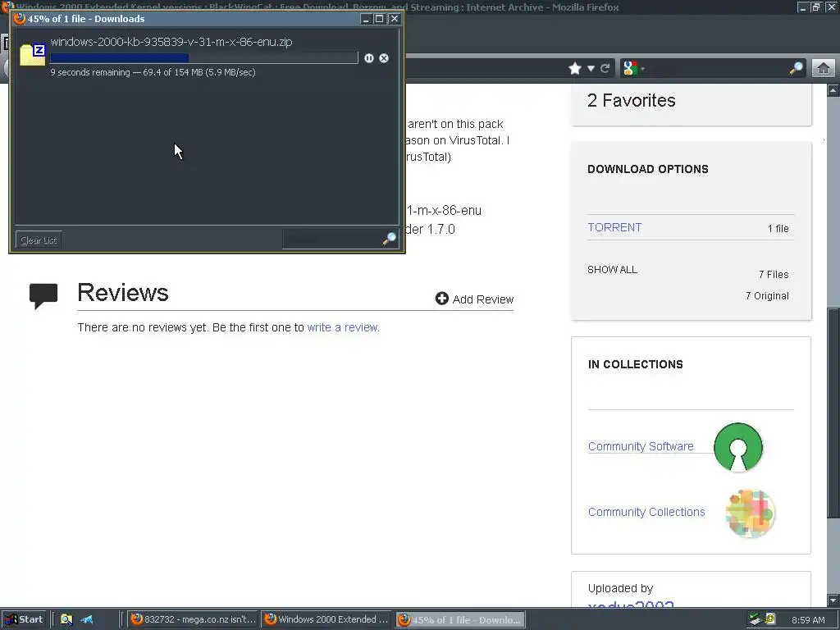The height and width of the screenshot is (630, 840).
Task: Open the Windows Start menu
Action: click(x=24, y=619)
